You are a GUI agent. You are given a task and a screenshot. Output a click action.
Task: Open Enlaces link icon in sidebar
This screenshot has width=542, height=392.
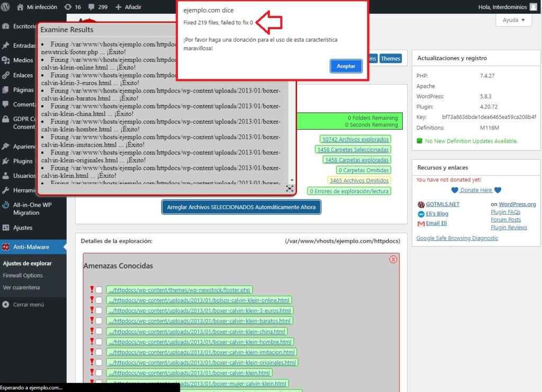(5, 75)
